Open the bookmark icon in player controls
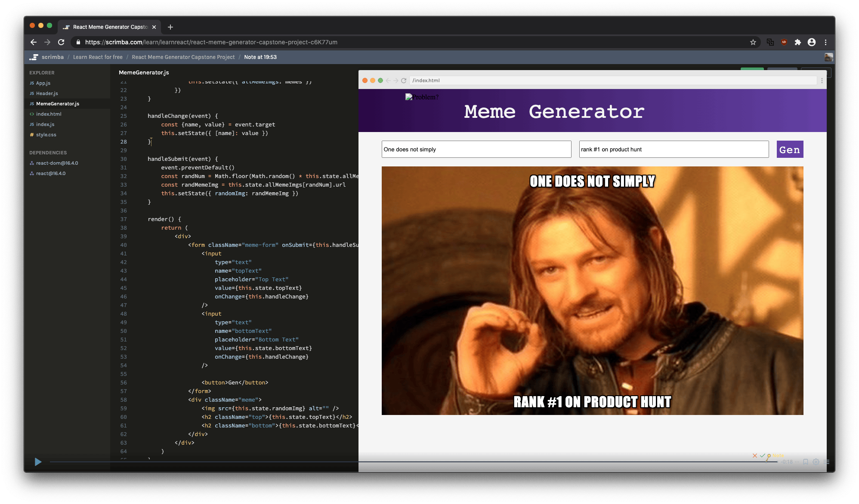The width and height of the screenshot is (859, 504). (806, 462)
